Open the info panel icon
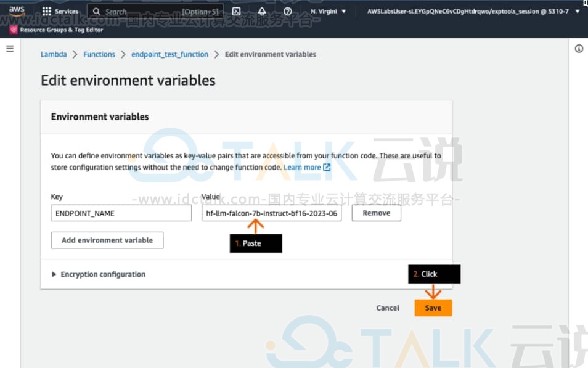The width and height of the screenshot is (588, 368). (579, 49)
